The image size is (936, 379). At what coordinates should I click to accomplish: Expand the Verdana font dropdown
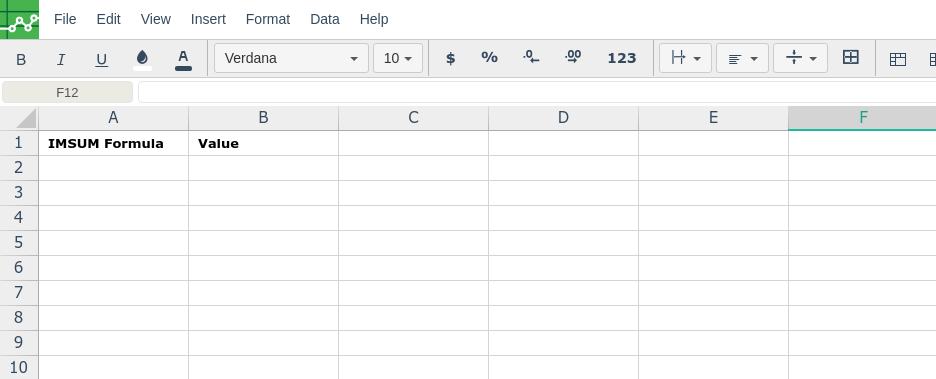(x=291, y=58)
